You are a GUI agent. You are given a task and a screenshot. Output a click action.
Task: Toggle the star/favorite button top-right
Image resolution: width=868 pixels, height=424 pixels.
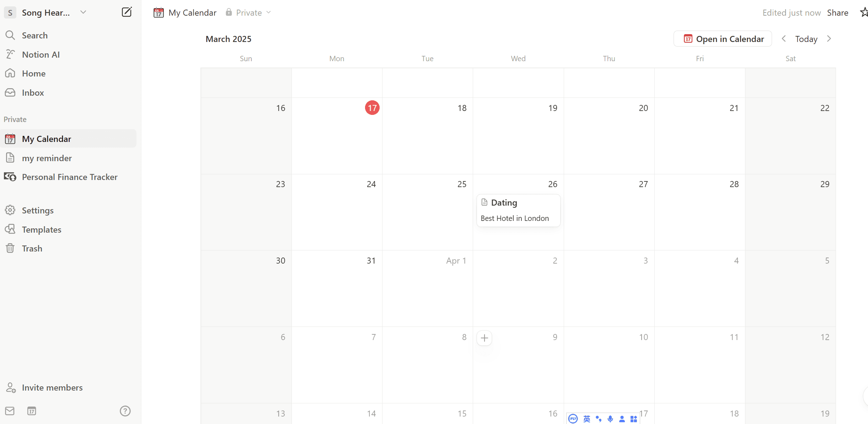[x=862, y=12]
